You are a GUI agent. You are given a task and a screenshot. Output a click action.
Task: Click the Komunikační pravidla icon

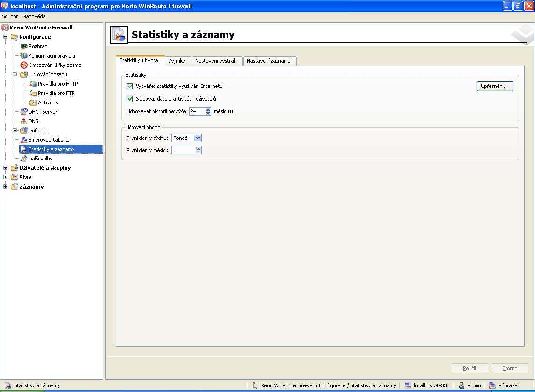pyautogui.click(x=24, y=56)
